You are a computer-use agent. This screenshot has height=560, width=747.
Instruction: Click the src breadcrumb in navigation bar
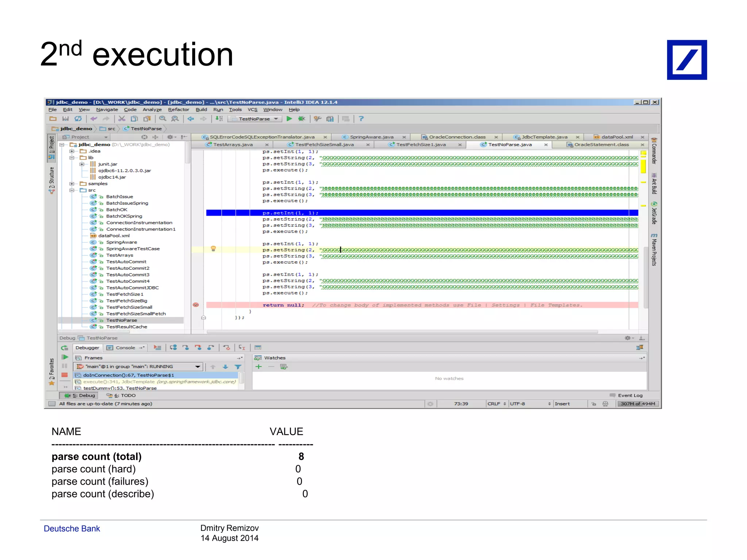[x=108, y=129]
